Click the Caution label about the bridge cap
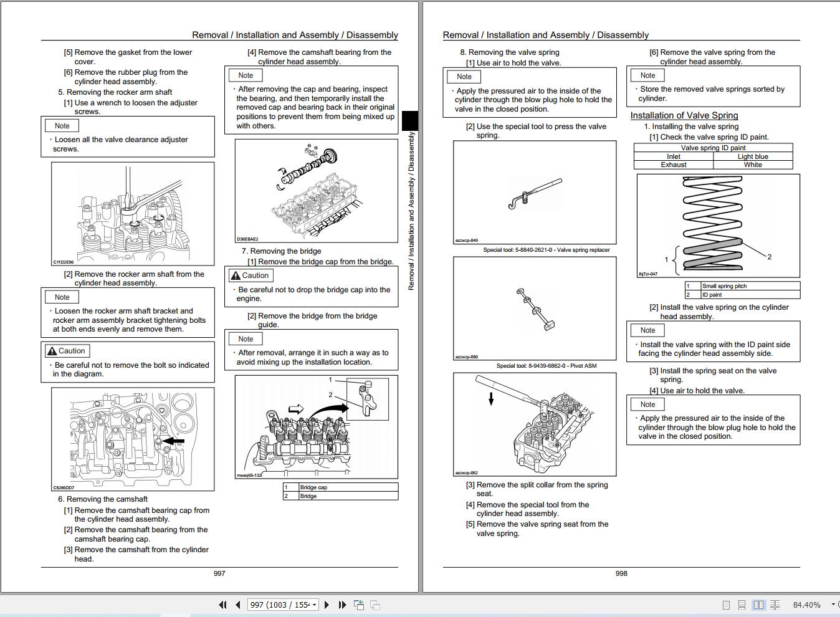The width and height of the screenshot is (840, 617). coord(250,275)
